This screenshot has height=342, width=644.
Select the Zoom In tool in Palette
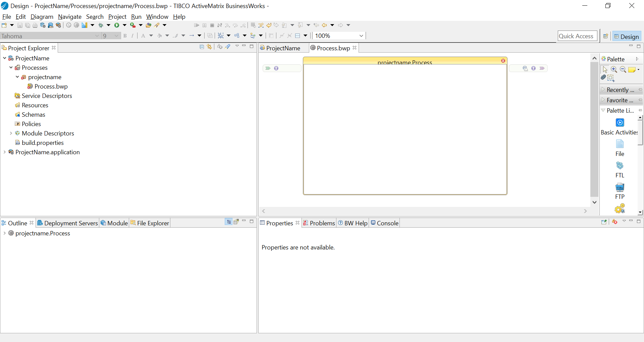point(614,69)
